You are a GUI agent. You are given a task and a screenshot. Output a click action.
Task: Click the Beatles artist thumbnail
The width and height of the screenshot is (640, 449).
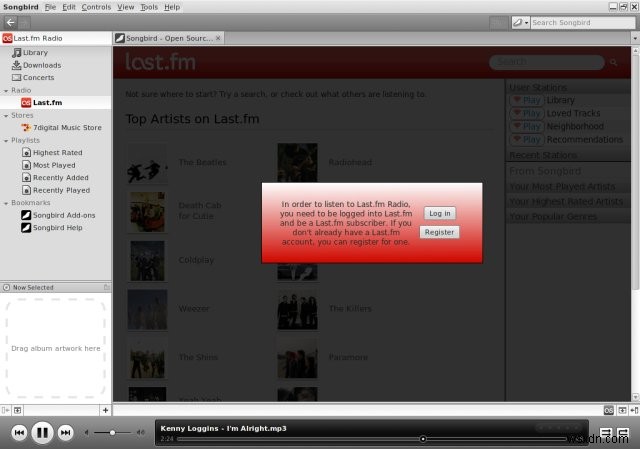[x=147, y=163]
